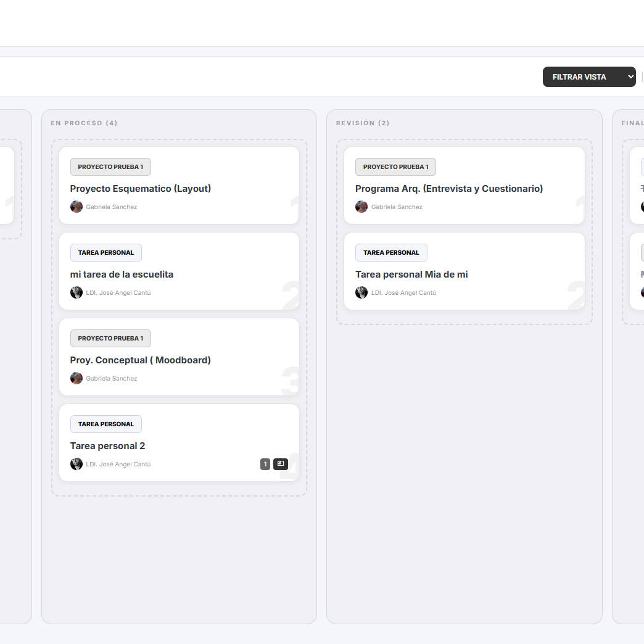Image resolution: width=644 pixels, height=644 pixels.
Task: Open the mi tarea de la escuelita task
Action: click(122, 275)
